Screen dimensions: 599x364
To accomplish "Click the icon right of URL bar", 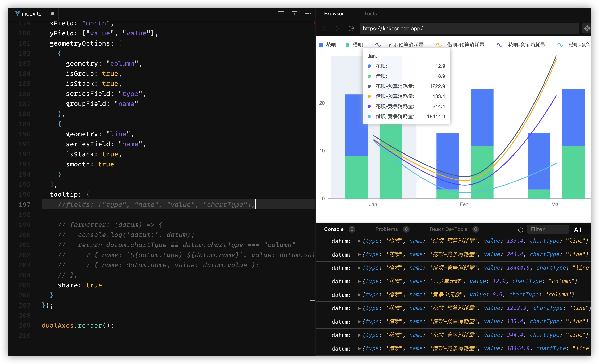I will pos(587,29).
